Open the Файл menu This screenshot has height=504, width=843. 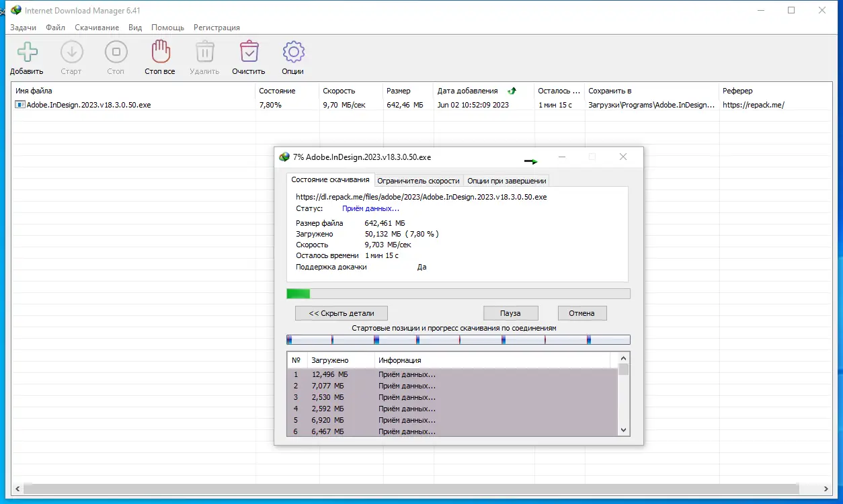56,28
